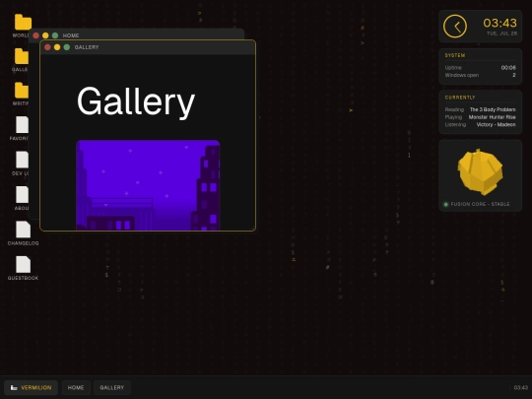
Task: Open the About file icon
Action: (22, 194)
